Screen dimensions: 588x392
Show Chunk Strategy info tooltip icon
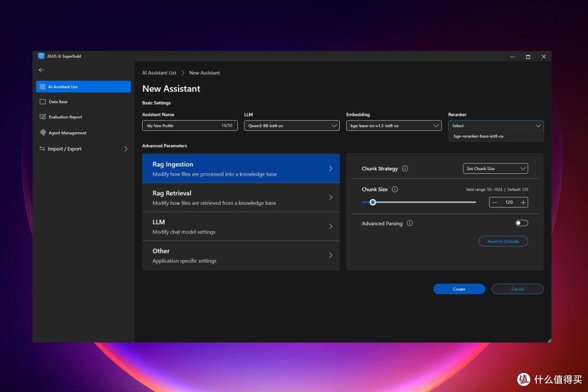tap(405, 168)
